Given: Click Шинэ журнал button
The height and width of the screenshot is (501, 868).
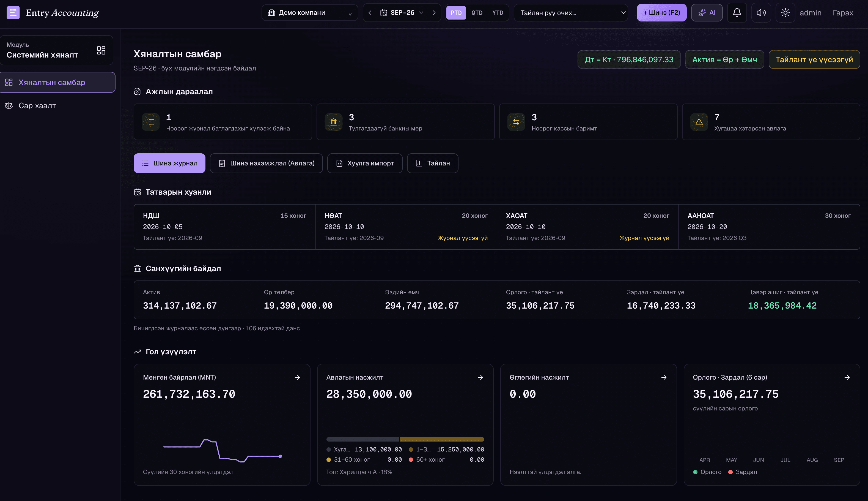Looking at the screenshot, I should click(x=169, y=163).
